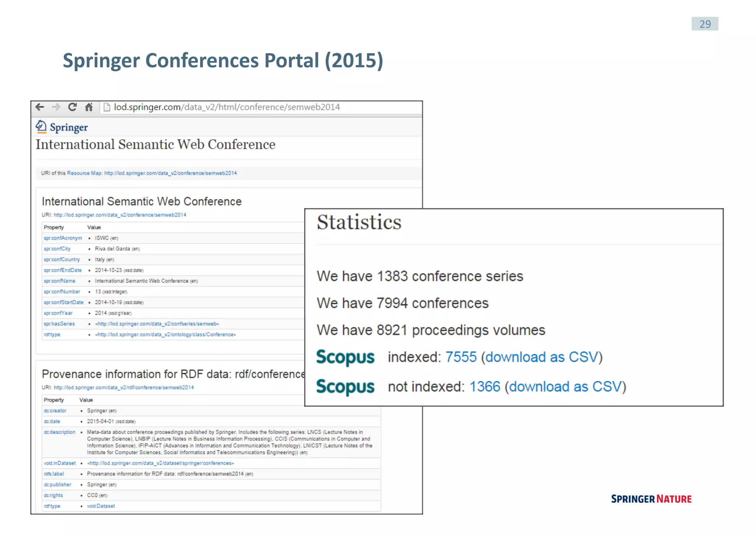This screenshot has width=756, height=534.
Task: Click the Statistics heading
Action: (x=359, y=222)
